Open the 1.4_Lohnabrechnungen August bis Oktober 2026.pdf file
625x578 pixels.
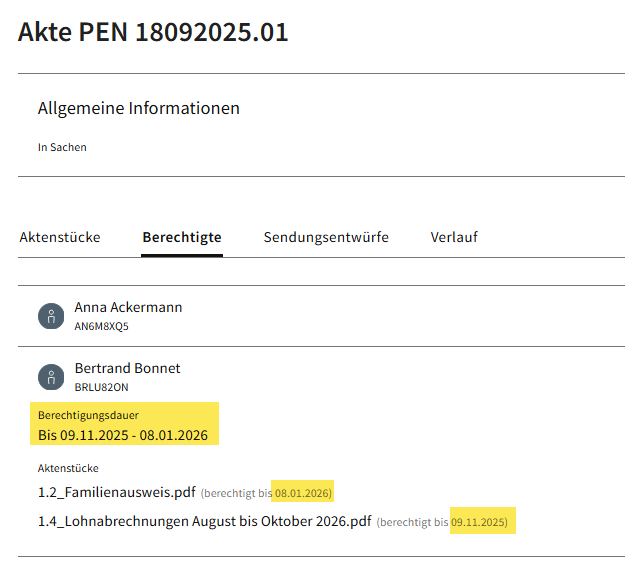[x=204, y=522]
